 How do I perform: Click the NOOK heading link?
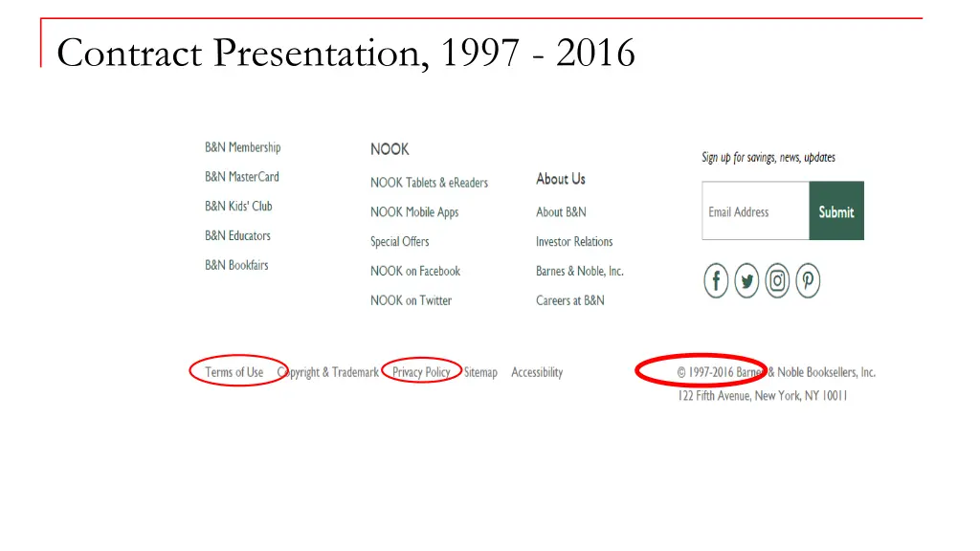[390, 149]
